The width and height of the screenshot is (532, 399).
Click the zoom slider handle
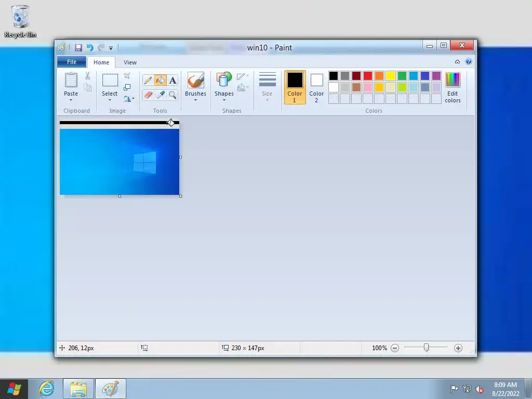tap(427, 348)
